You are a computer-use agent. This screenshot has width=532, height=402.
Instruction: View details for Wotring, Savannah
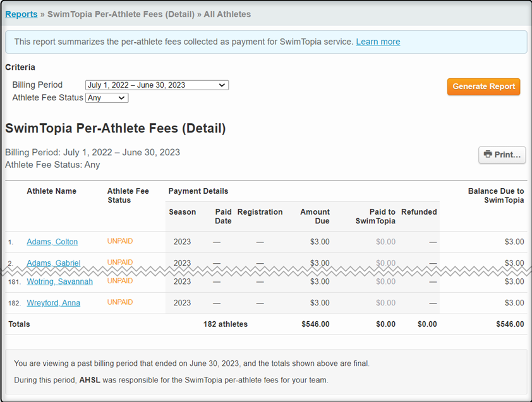[59, 282]
